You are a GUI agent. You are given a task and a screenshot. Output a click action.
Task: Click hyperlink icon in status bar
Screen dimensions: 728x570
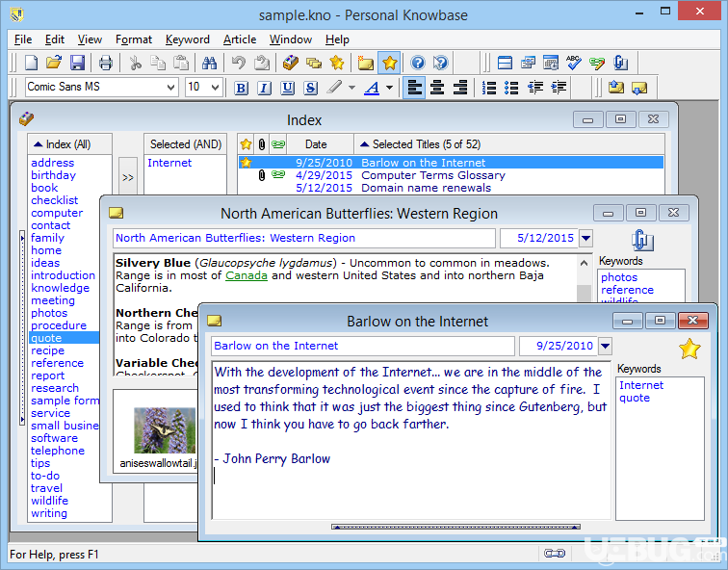(x=554, y=554)
